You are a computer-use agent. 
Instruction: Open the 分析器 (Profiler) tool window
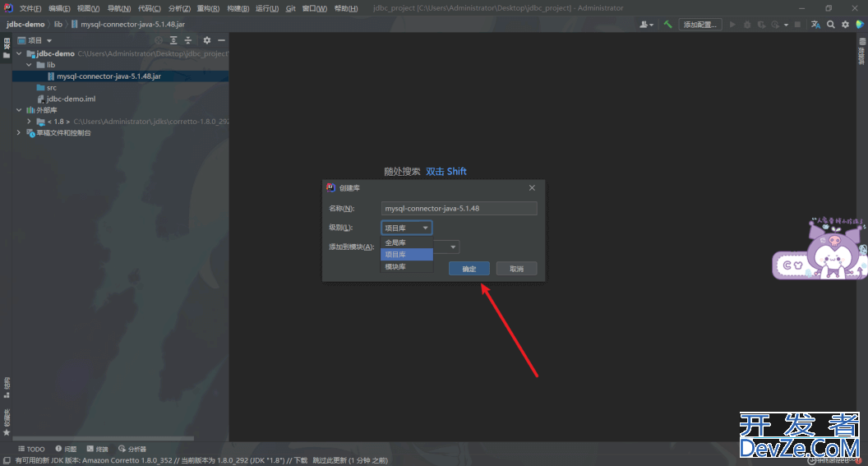(132, 449)
